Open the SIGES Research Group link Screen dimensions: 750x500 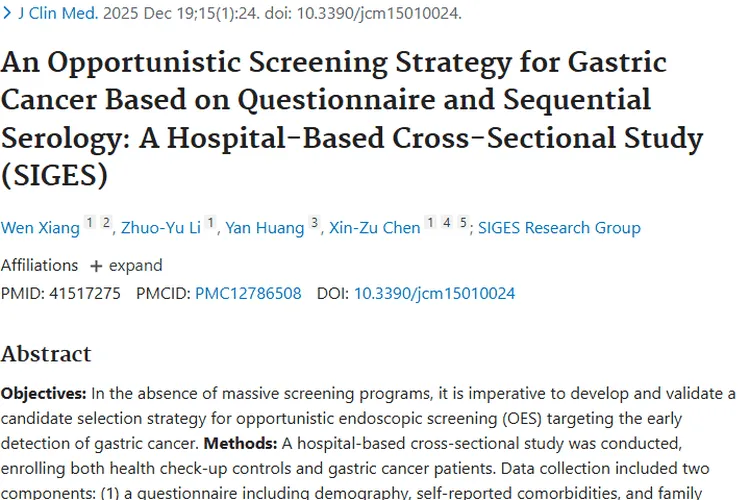click(559, 228)
